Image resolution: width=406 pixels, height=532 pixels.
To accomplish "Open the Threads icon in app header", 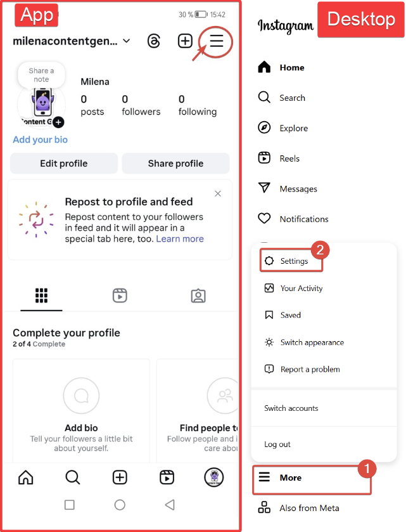I will coord(153,41).
